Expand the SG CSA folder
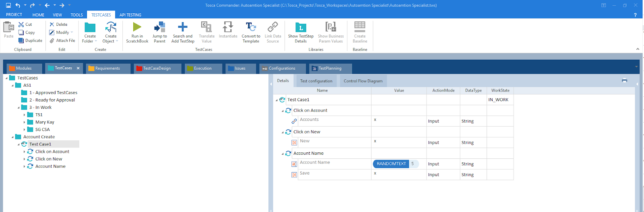This screenshot has width=644, height=212. [x=25, y=129]
